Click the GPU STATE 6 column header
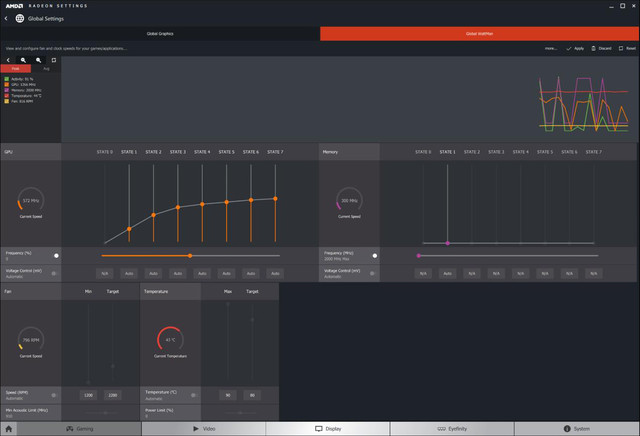Image resolution: width=640 pixels, height=436 pixels. 251,152
